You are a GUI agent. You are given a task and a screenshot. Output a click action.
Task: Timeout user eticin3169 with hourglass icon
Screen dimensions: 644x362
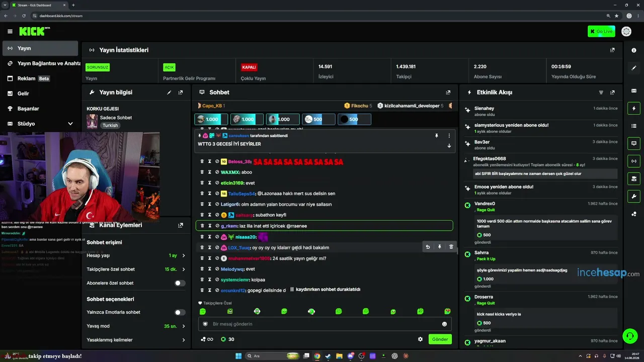click(x=210, y=183)
